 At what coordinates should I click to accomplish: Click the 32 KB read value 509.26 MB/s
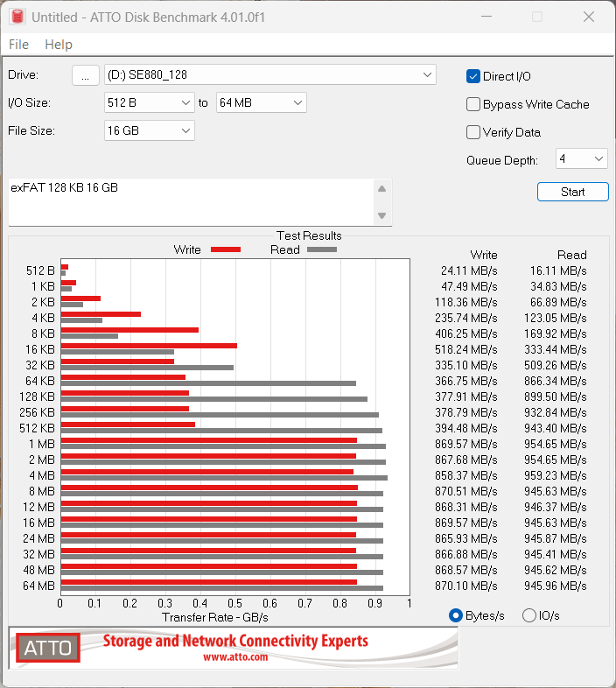click(555, 366)
